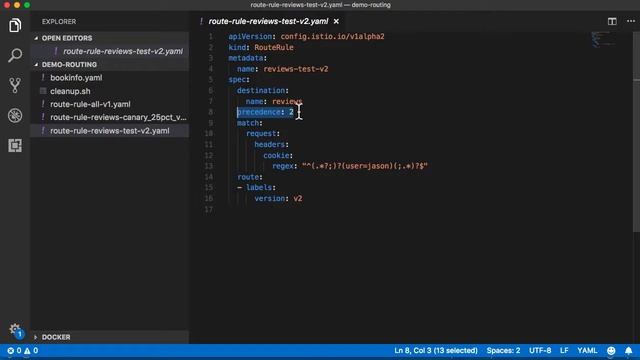The image size is (640, 360).
Task: Open the Extensions view in activity bar
Action: tap(15, 145)
